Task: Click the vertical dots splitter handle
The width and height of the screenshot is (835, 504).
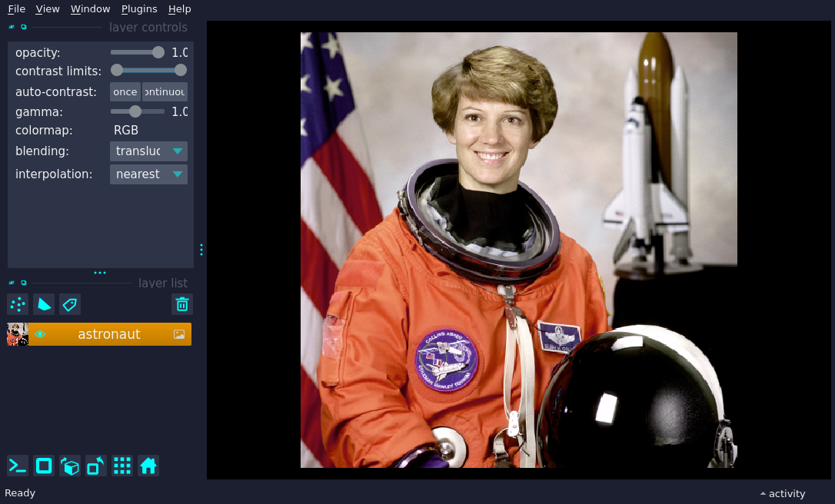Action: tap(201, 250)
